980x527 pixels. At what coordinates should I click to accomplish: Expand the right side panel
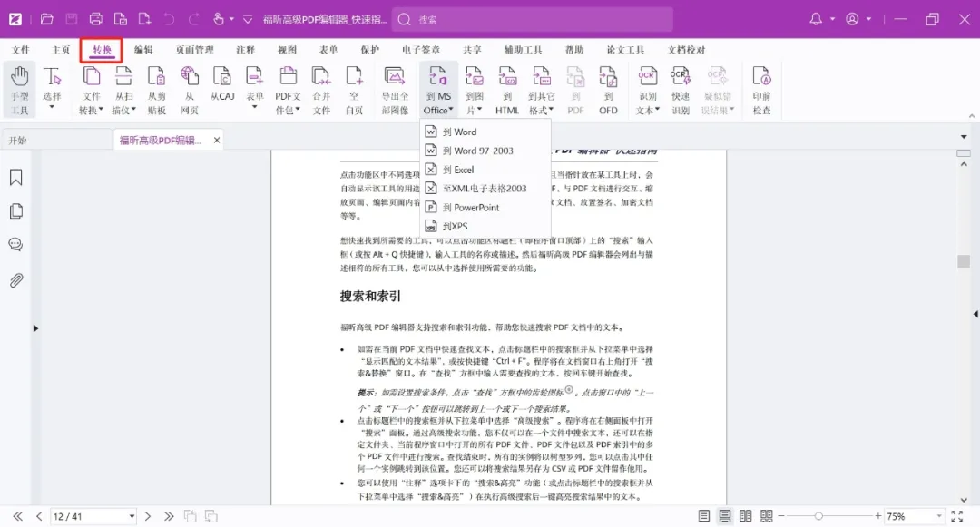975,314
